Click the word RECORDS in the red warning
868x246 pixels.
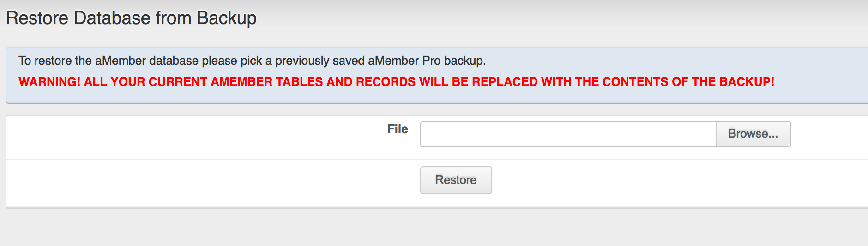pos(386,82)
